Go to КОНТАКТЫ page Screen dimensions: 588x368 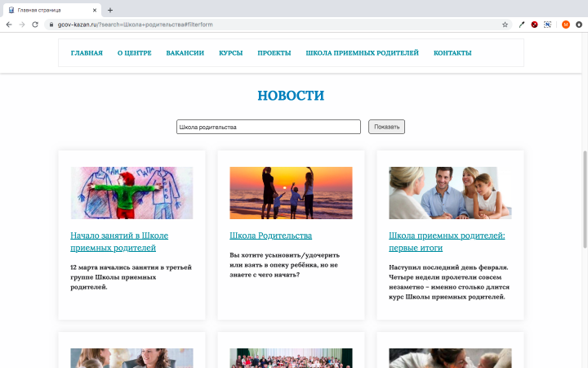[452, 53]
